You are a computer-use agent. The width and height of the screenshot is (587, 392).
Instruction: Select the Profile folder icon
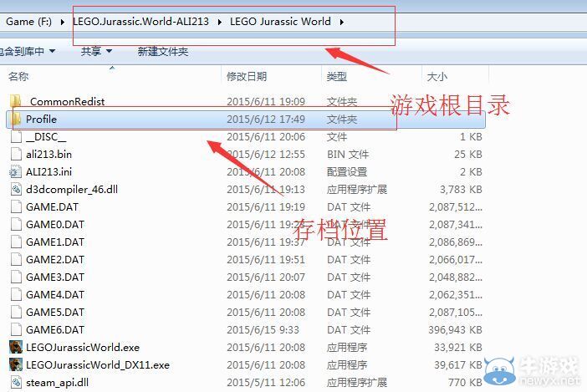pyautogui.click(x=16, y=119)
